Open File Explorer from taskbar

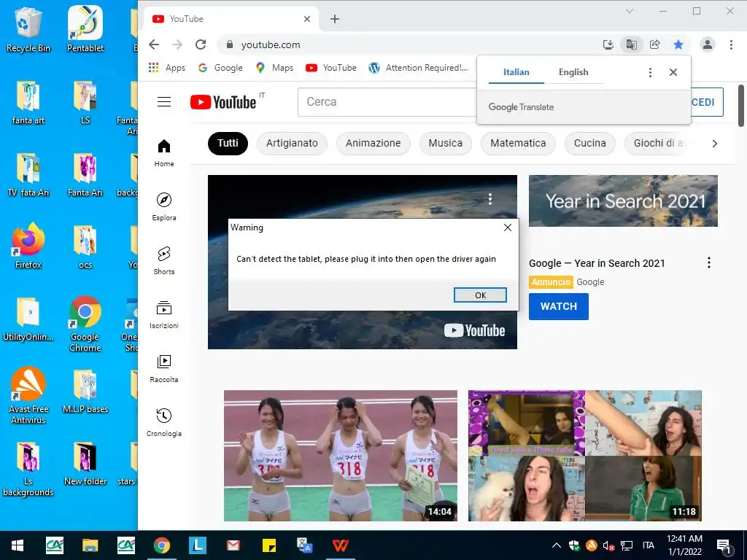[90, 545]
